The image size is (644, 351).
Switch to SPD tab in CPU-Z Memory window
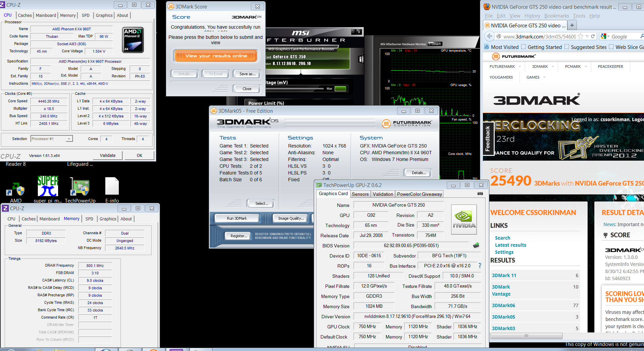(89, 219)
